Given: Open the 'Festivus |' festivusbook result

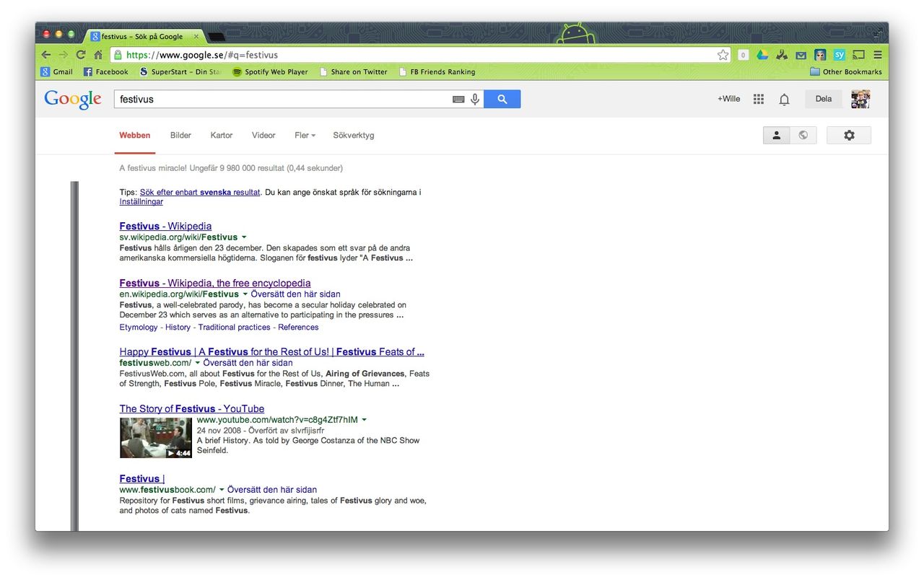Looking at the screenshot, I should pos(142,478).
